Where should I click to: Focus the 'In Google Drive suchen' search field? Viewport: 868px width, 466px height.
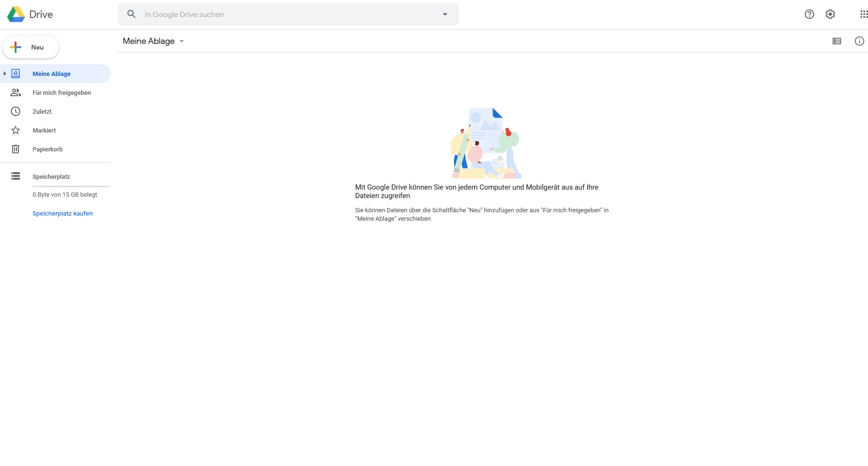288,14
